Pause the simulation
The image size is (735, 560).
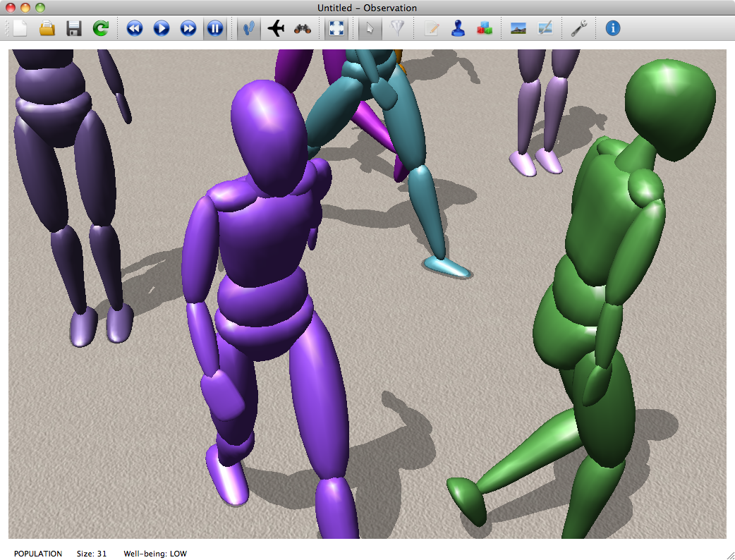pyautogui.click(x=215, y=28)
